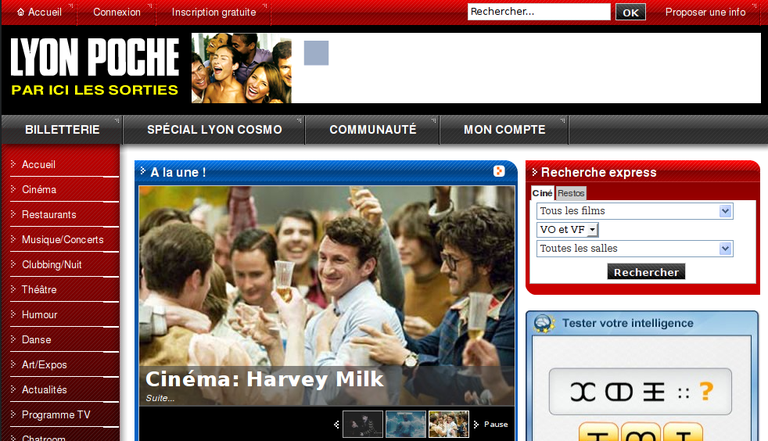Viewport: 768px width, 441px height.
Task: Click the Suite... link
Action: pos(160,398)
